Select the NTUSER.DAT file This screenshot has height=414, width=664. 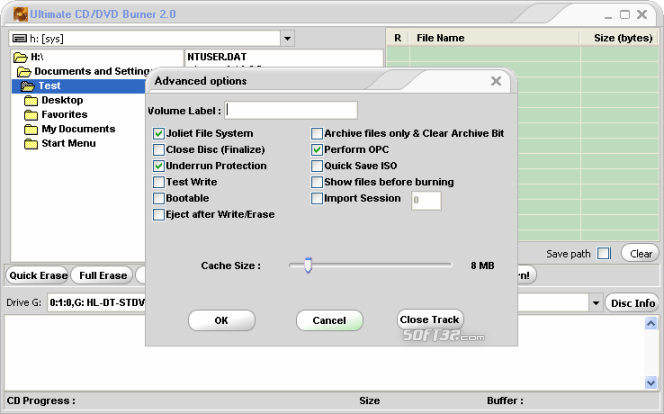click(217, 57)
